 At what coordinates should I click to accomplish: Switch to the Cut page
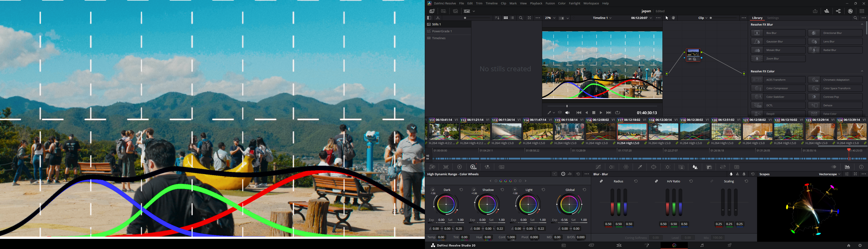591,245
